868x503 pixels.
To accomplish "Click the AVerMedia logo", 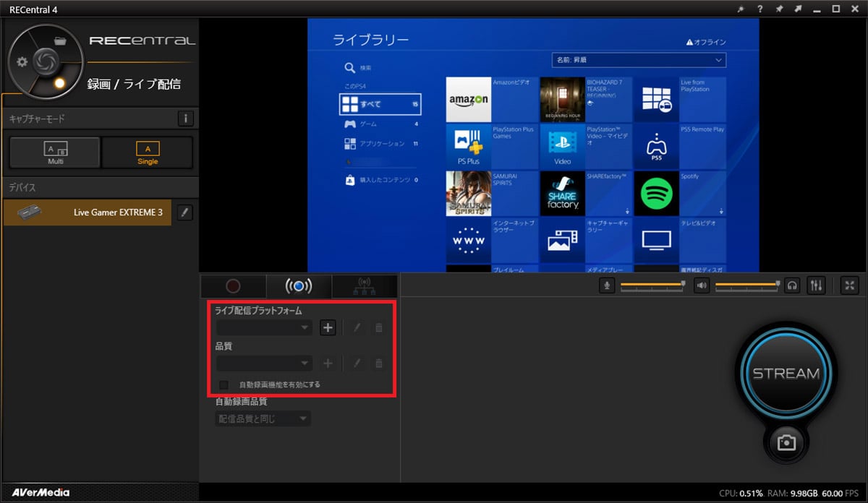I will [41, 493].
